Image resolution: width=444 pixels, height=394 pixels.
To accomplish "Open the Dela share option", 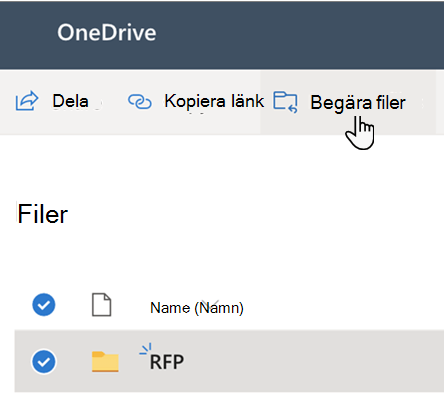I will pyautogui.click(x=70, y=101).
